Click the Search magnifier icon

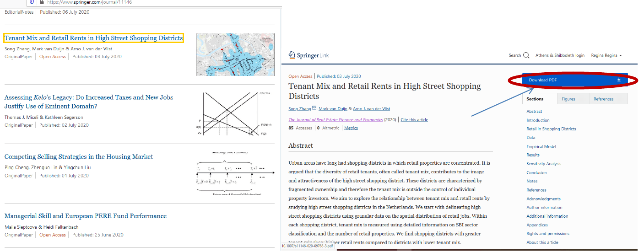coord(526,55)
